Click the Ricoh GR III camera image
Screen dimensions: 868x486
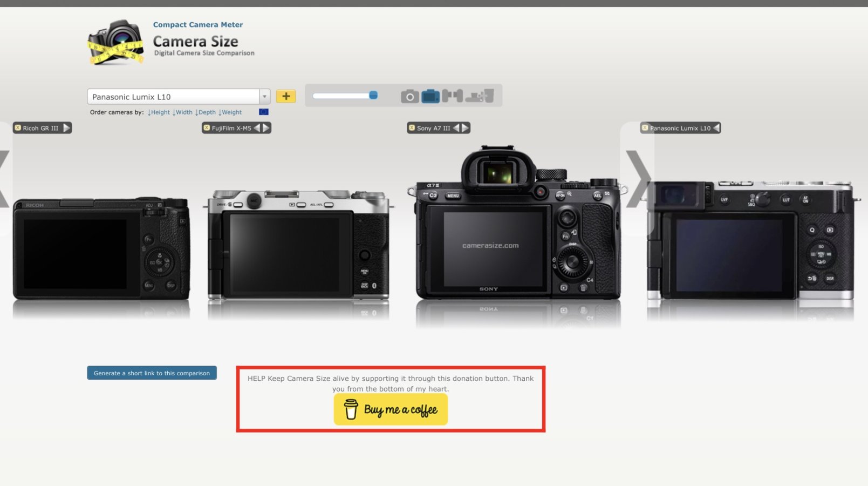(x=101, y=249)
